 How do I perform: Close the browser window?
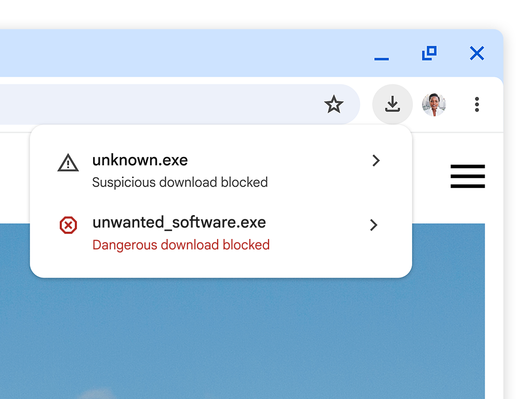pos(476,53)
